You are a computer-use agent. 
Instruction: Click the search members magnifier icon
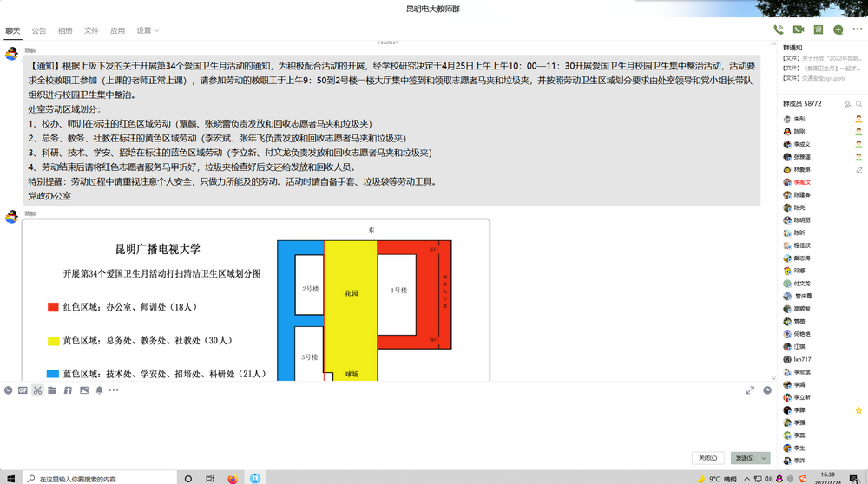[x=859, y=104]
